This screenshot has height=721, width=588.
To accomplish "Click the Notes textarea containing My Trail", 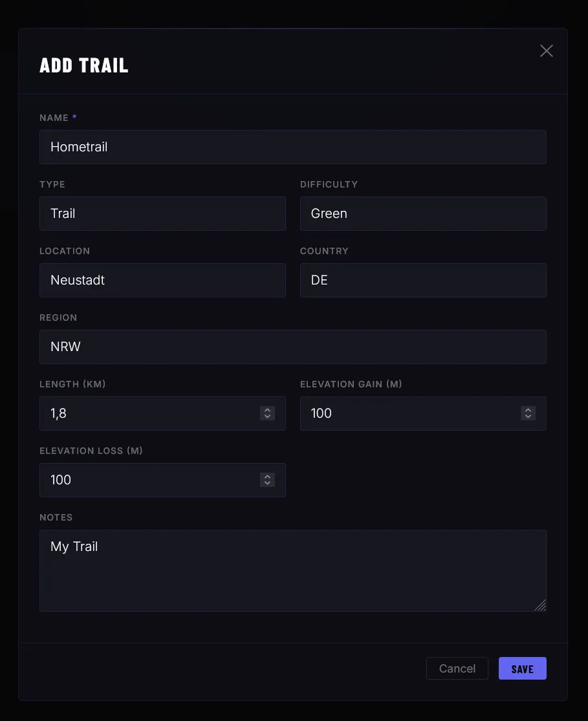I will (x=292, y=569).
